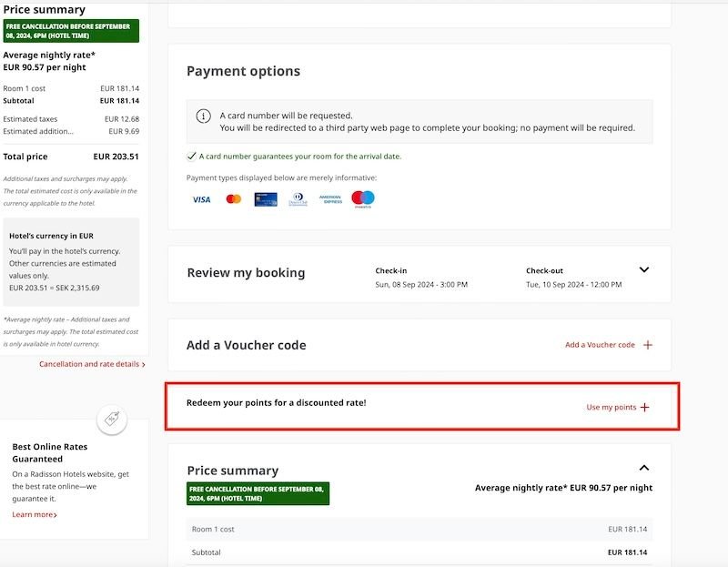Click the plus icon for voucher code
Screen dimensions: 728x567
click(648, 345)
